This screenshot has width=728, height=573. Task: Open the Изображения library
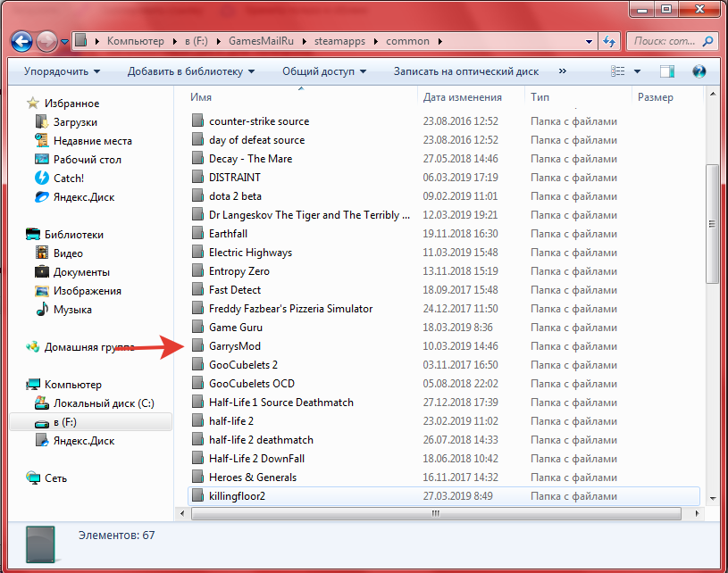pyautogui.click(x=88, y=291)
